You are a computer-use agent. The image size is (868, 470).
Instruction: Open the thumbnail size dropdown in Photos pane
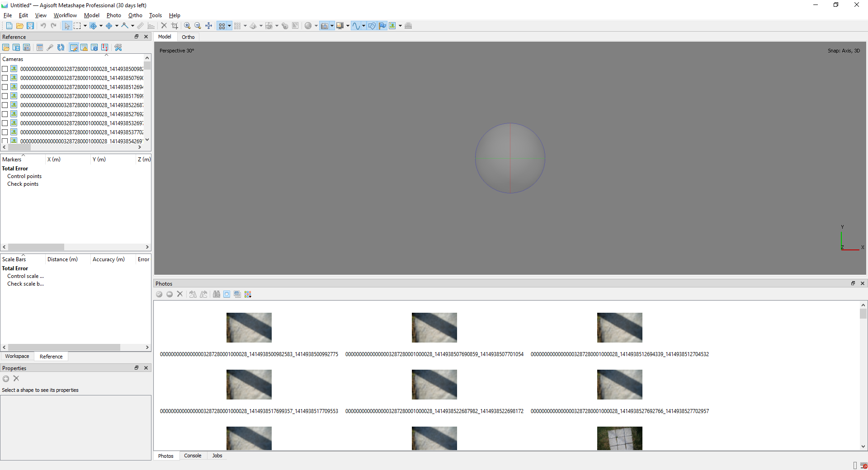click(248, 294)
